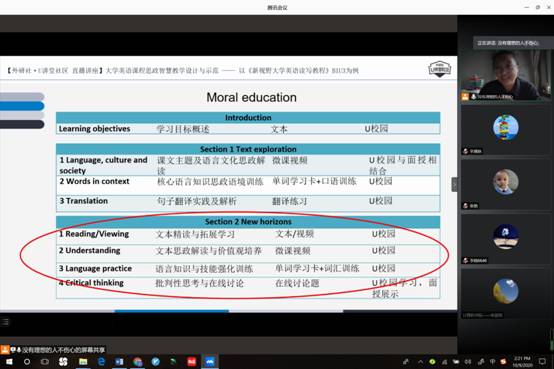Open the red app icon in taskbar
554x369 pixels.
[x=191, y=362]
